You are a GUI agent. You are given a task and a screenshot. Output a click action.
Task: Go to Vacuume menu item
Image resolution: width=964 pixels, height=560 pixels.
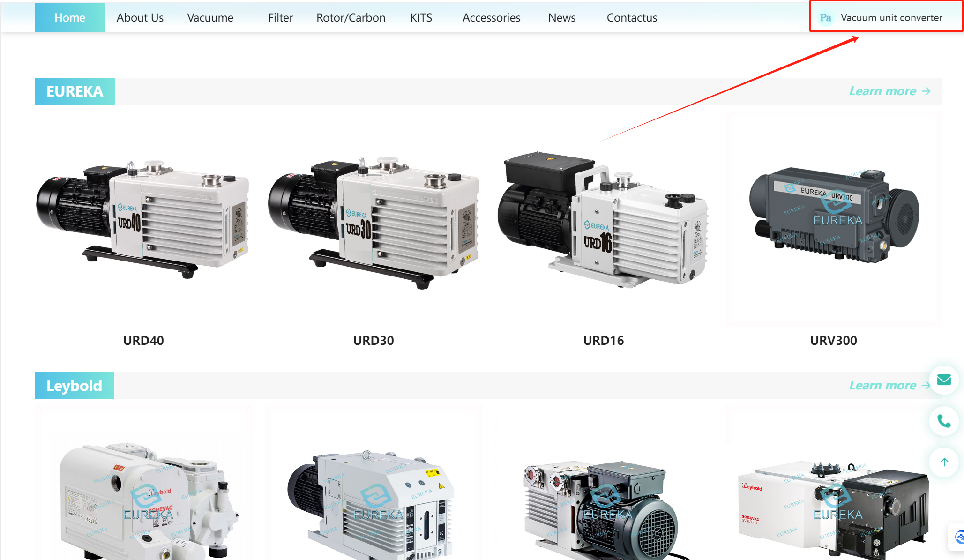tap(210, 18)
